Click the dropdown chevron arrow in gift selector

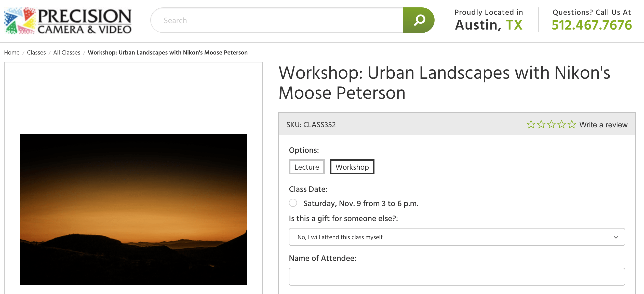click(616, 237)
